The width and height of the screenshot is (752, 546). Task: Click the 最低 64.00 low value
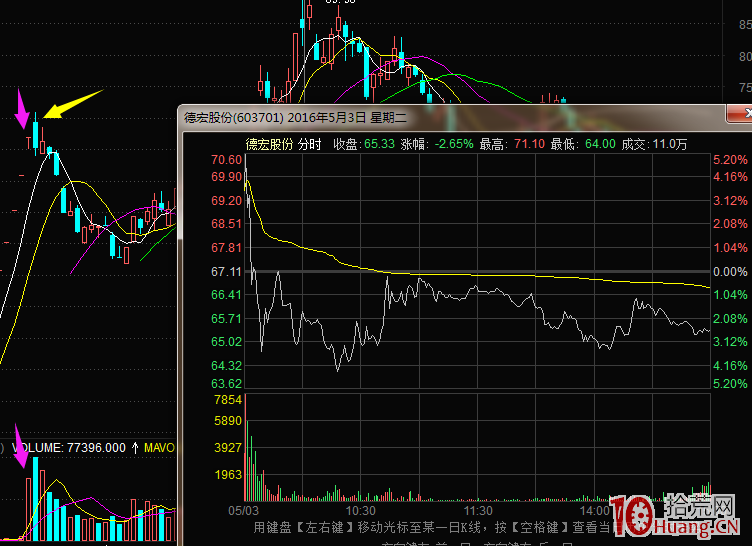[600, 144]
